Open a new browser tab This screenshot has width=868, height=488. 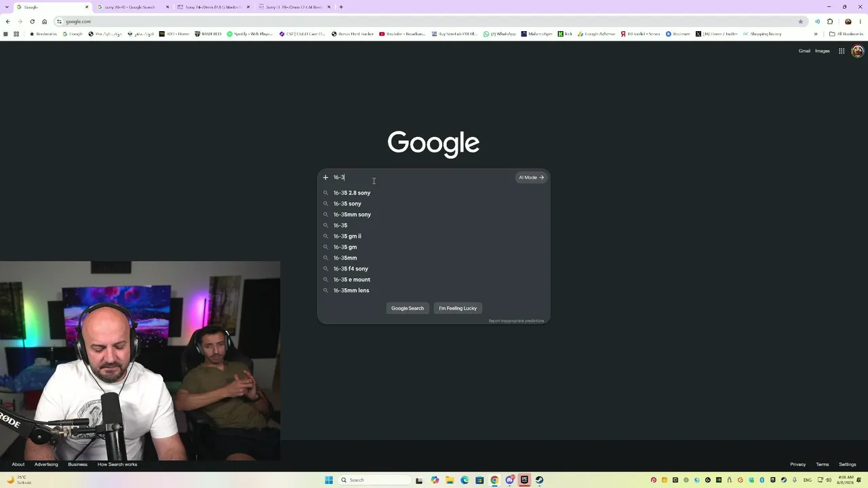[341, 7]
